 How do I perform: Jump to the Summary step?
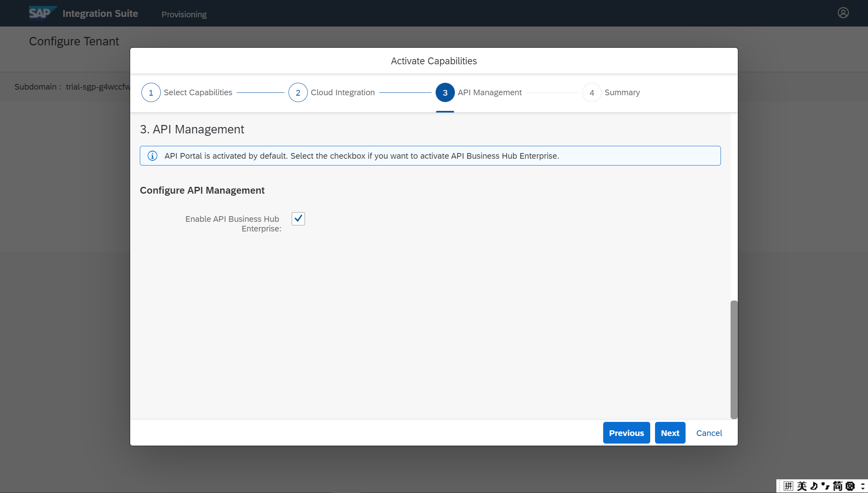622,92
